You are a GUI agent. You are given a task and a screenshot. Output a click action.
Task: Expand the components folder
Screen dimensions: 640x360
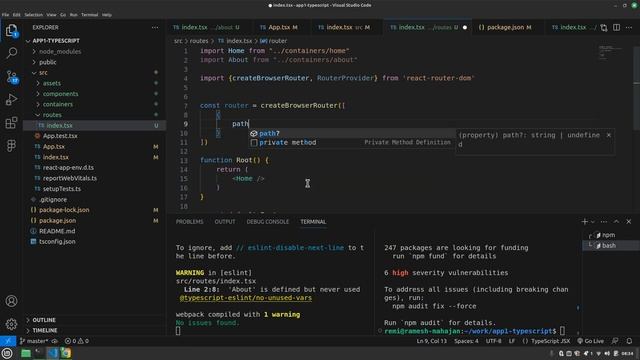60,94
